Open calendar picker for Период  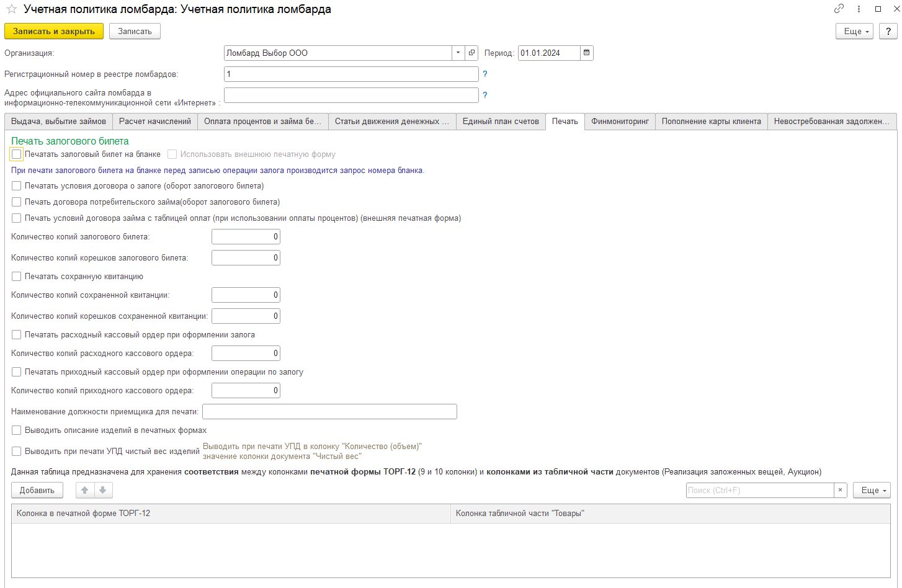587,53
